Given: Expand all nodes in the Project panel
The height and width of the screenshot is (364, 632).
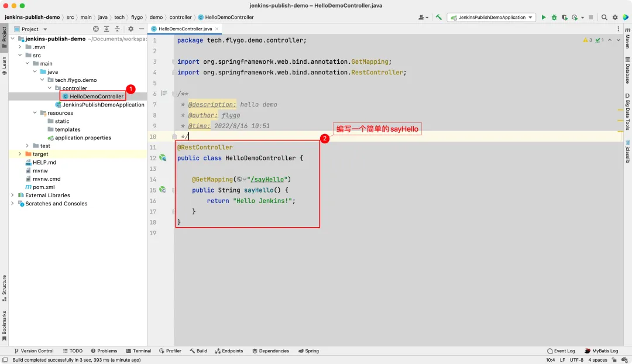Looking at the screenshot, I should [x=107, y=29].
